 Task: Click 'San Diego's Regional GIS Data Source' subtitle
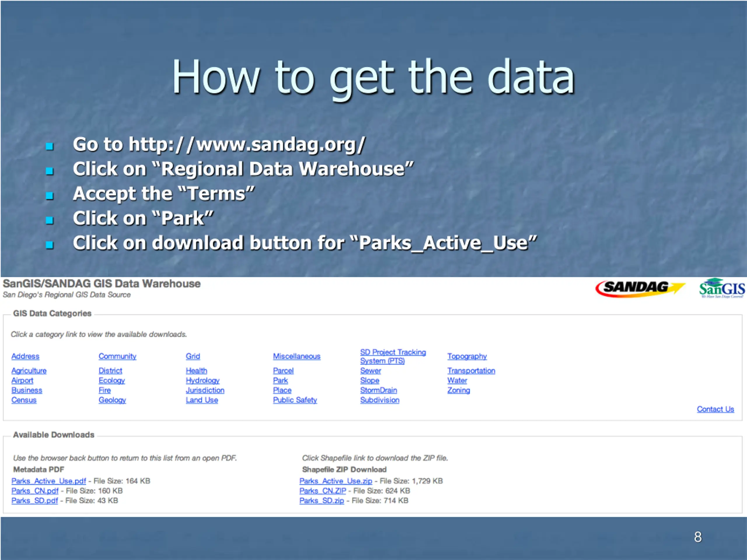[67, 295]
